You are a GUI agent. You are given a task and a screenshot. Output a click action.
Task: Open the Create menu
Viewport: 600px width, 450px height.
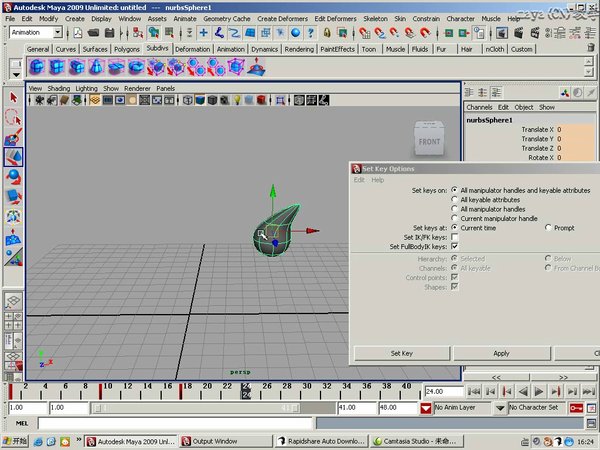pos(75,19)
